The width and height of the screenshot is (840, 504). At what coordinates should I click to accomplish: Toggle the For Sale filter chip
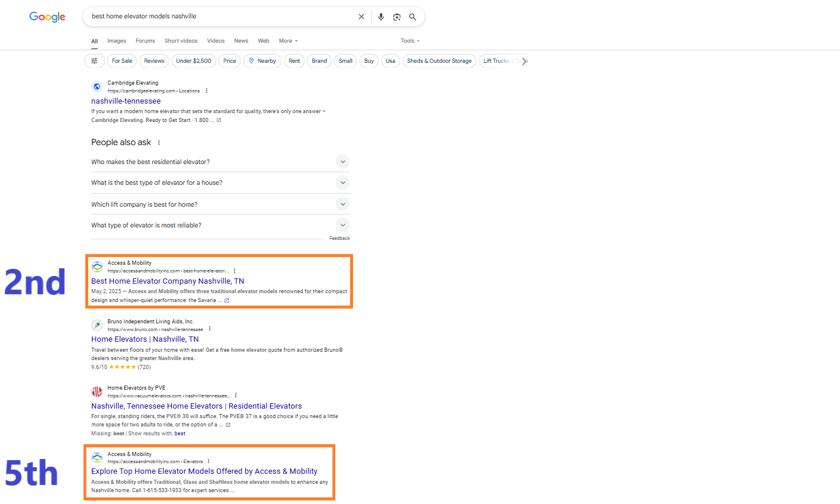[122, 61]
